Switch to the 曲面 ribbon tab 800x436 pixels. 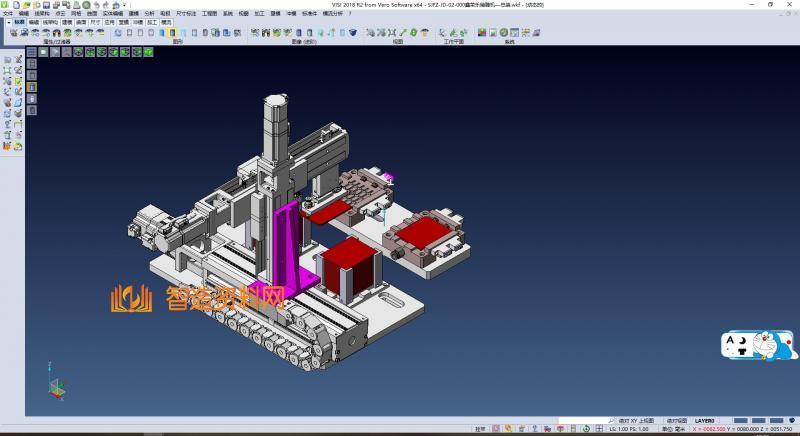tap(81, 21)
